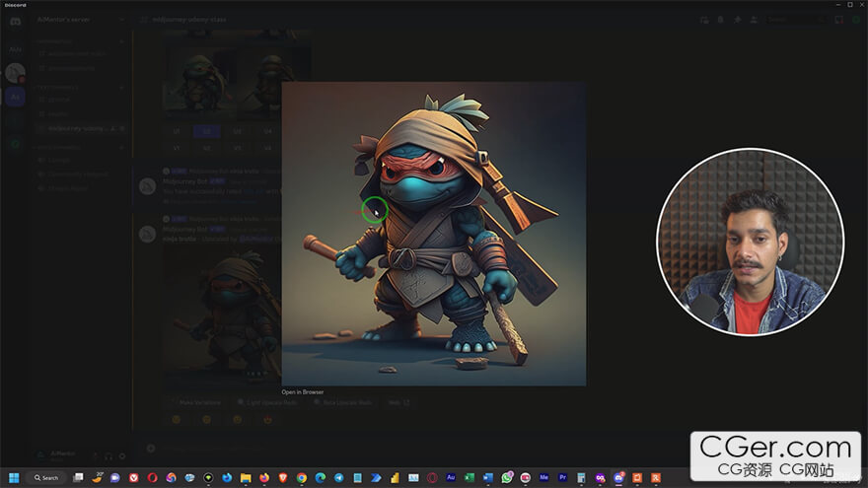Click the U4 upscale button

(268, 131)
